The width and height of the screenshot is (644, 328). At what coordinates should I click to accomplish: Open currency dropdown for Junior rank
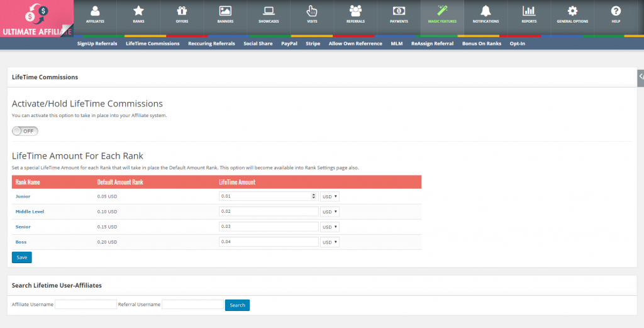[330, 196]
